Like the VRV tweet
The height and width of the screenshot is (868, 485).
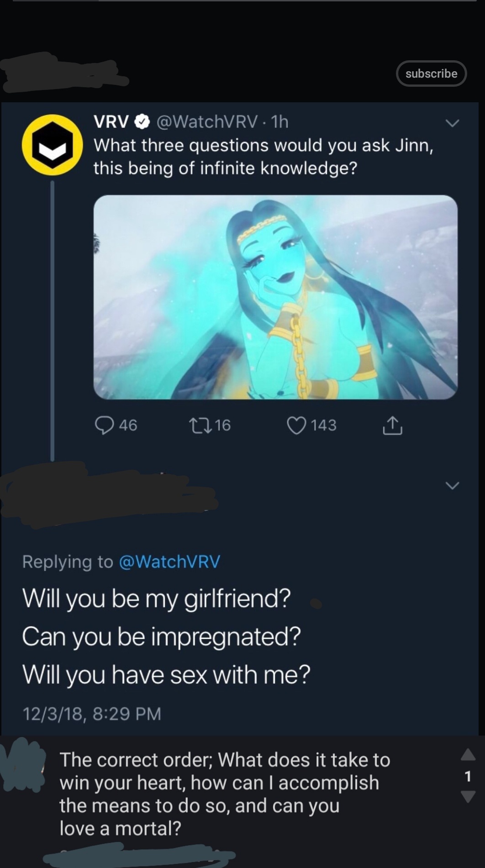tap(296, 425)
